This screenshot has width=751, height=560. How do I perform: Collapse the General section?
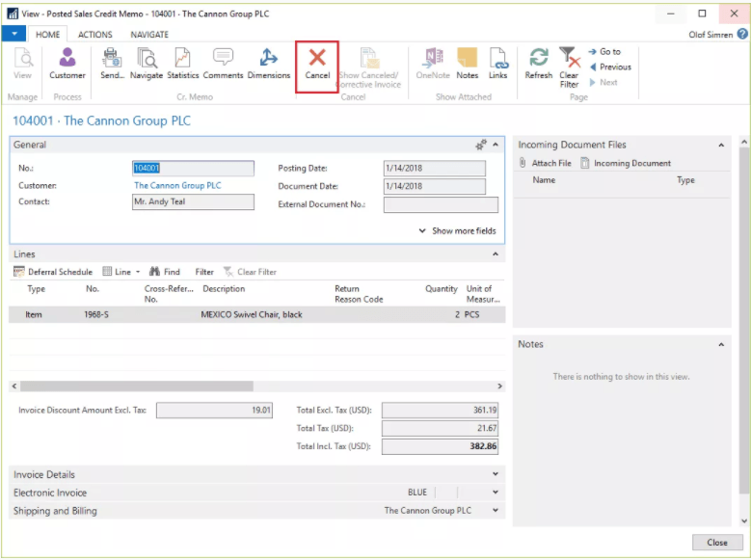[496, 145]
